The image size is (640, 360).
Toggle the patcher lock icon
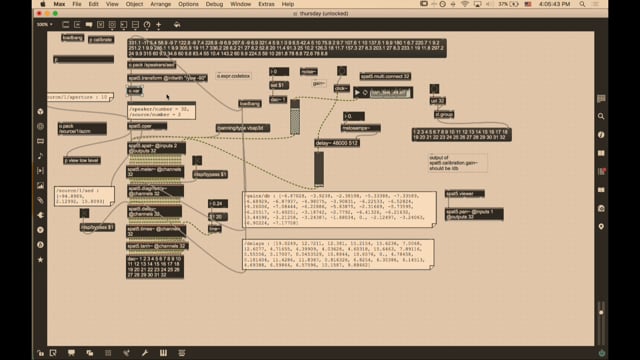tap(40, 353)
